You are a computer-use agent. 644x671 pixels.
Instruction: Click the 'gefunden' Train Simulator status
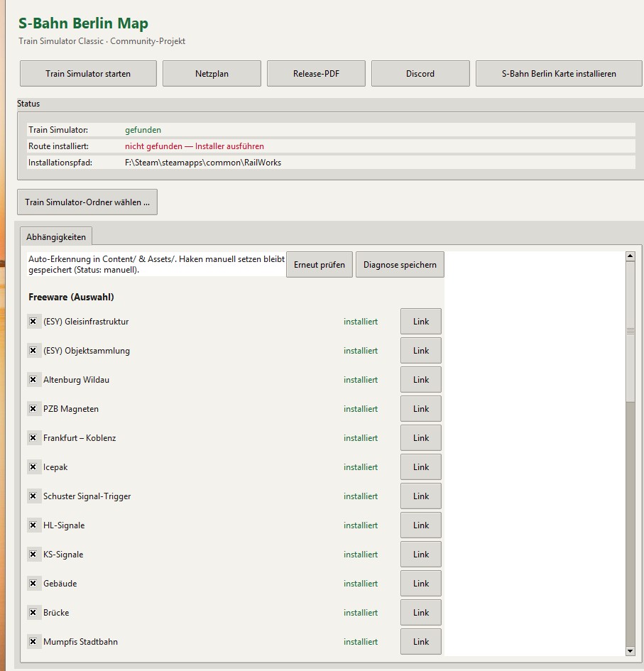coord(143,130)
